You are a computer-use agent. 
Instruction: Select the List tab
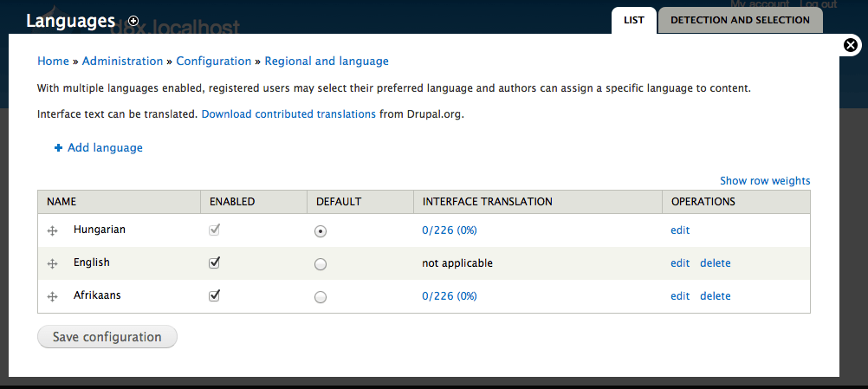633,20
